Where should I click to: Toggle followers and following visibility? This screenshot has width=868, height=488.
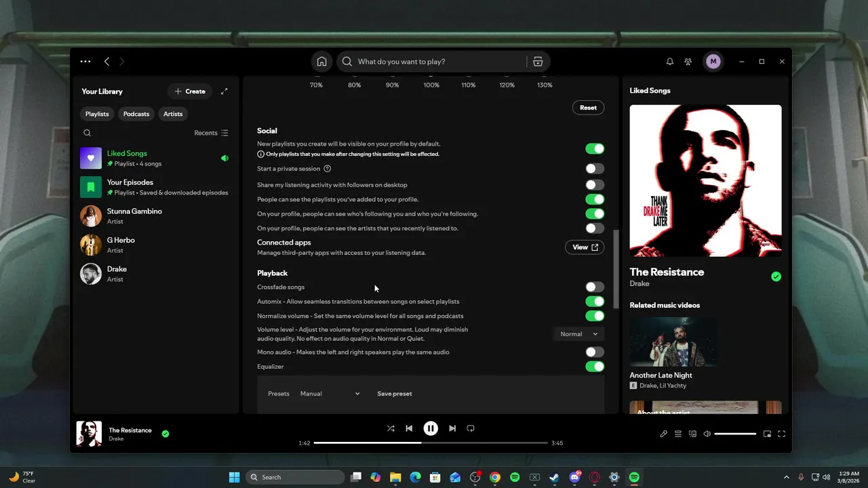[x=595, y=214]
